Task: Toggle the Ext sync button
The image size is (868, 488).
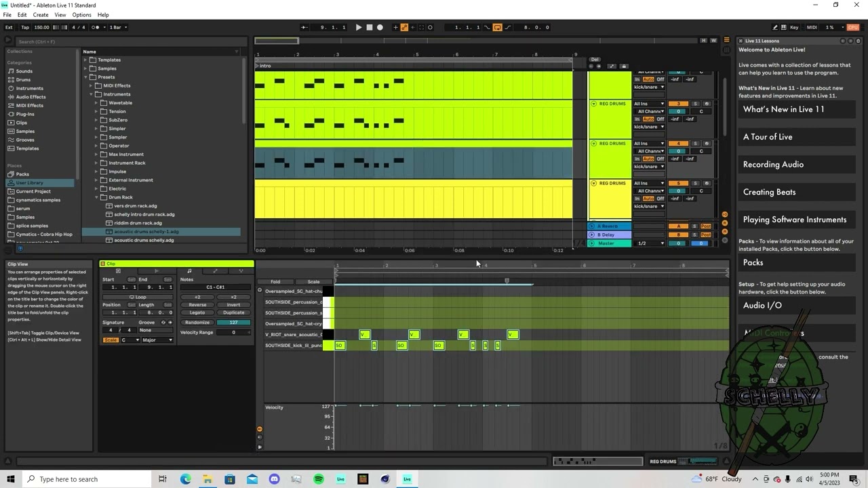Action: [9, 27]
